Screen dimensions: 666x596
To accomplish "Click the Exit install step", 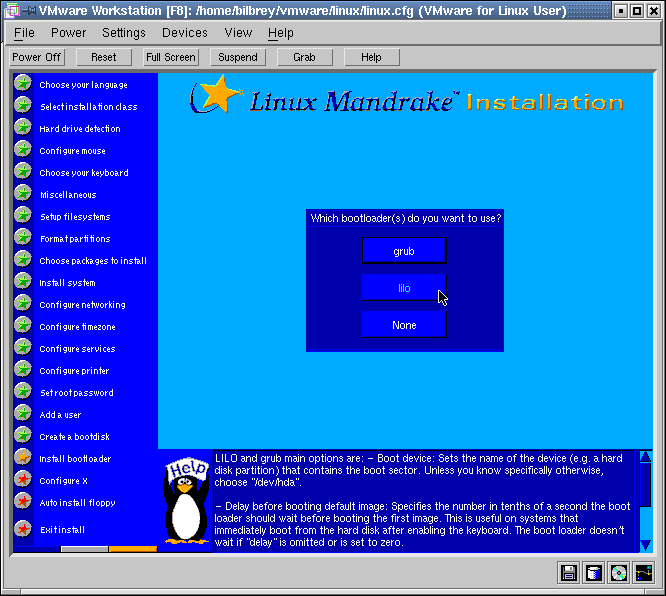I will (x=62, y=529).
